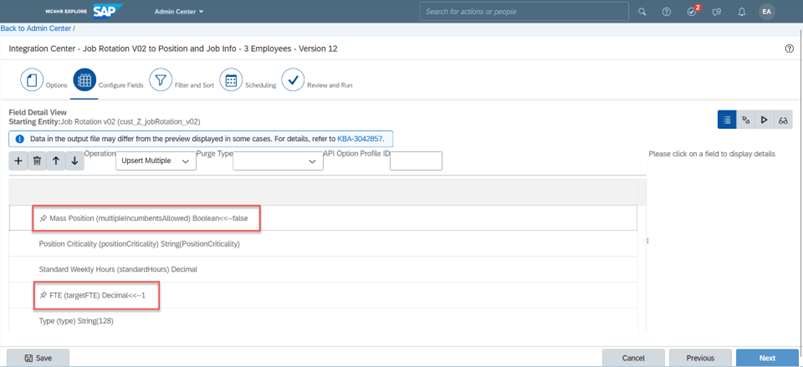Image resolution: width=803 pixels, height=367 pixels.
Task: Click the pin icon on FTE row
Action: 43,295
